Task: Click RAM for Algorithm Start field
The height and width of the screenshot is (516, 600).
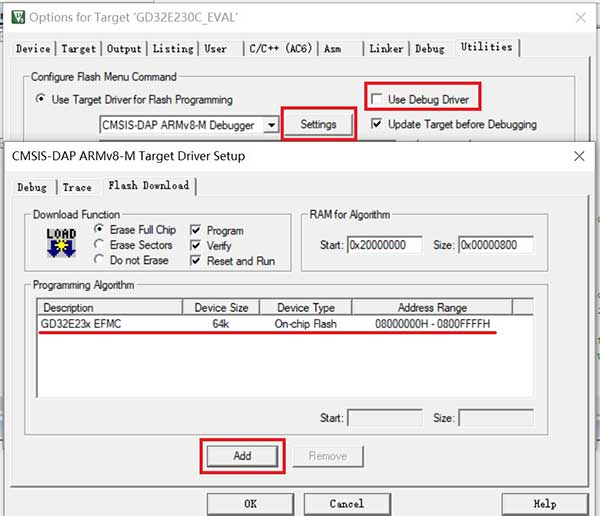Action: click(385, 245)
